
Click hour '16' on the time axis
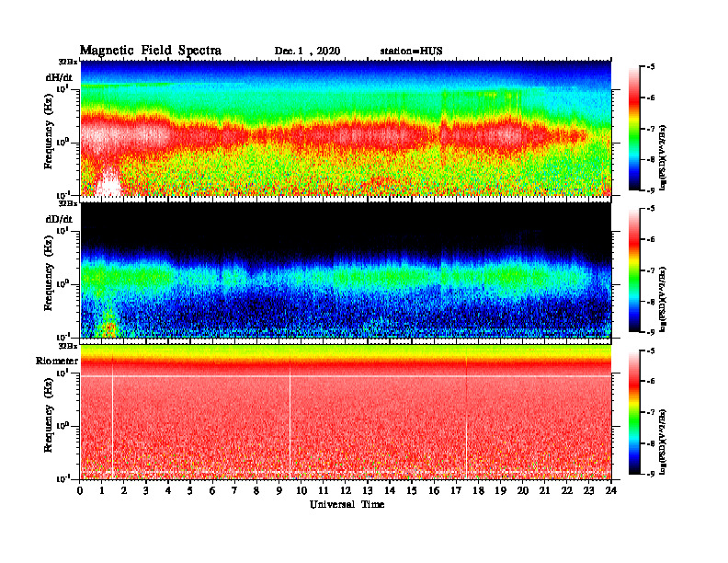(x=434, y=490)
